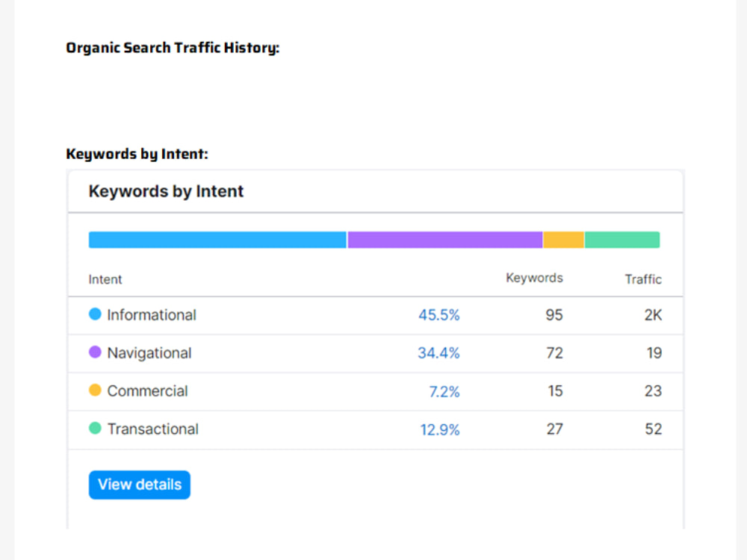The width and height of the screenshot is (747, 560).
Task: Click the blue Informational dot icon
Action: [x=96, y=314]
